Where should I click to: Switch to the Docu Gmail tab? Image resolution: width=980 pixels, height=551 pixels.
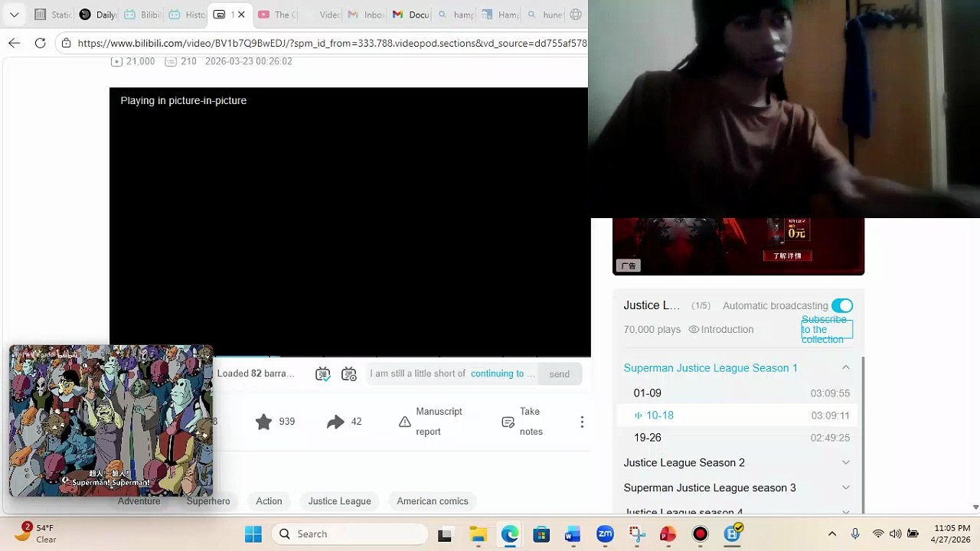[x=411, y=15]
